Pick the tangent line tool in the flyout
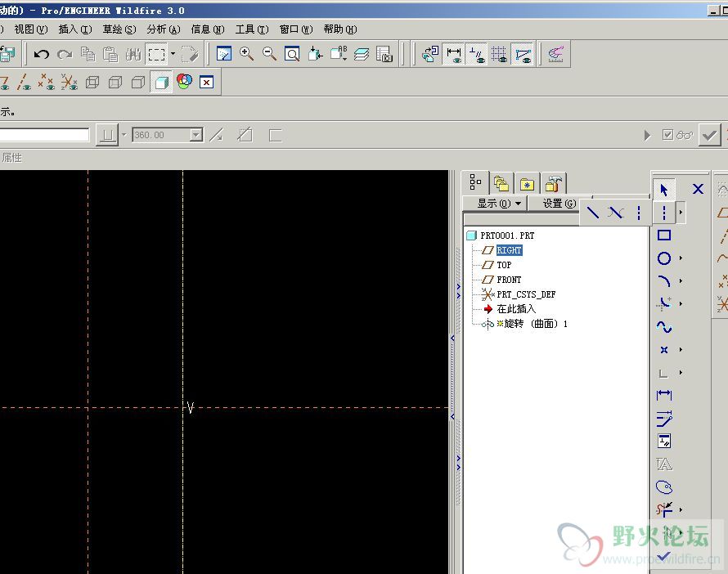The height and width of the screenshot is (574, 728). coord(616,213)
